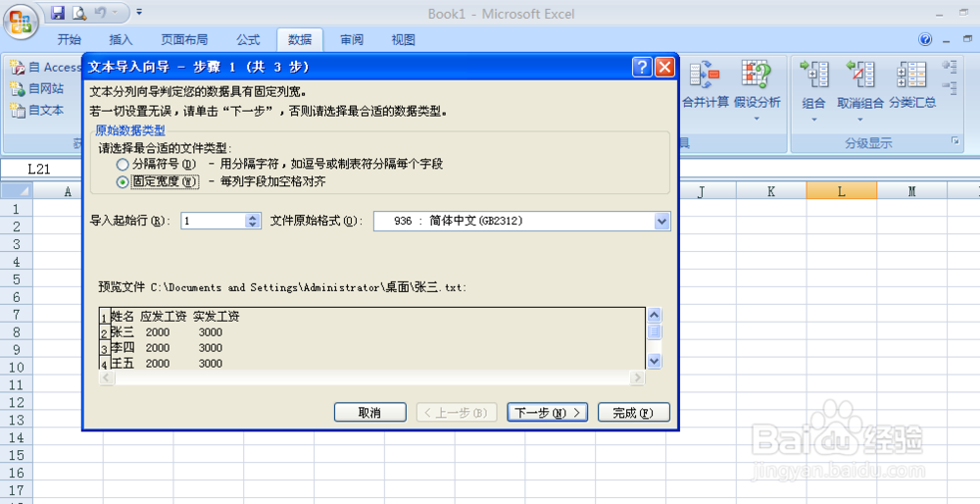Click the Save icon in quick access toolbar
Image resolution: width=980 pixels, height=504 pixels.
(58, 13)
